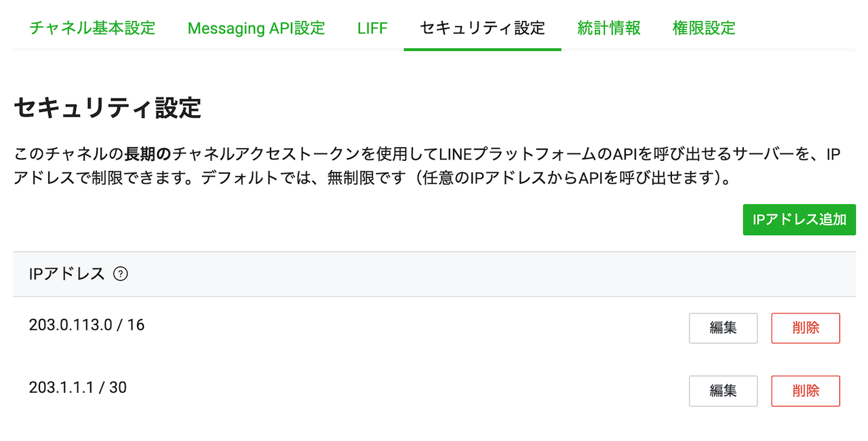Image resolution: width=868 pixels, height=441 pixels.
Task: Select the active セキュリティ設定 tab
Action: coord(482,28)
